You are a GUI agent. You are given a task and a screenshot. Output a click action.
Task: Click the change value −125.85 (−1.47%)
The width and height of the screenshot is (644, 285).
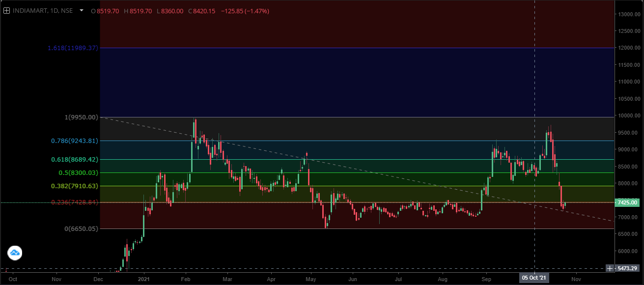(244, 10)
